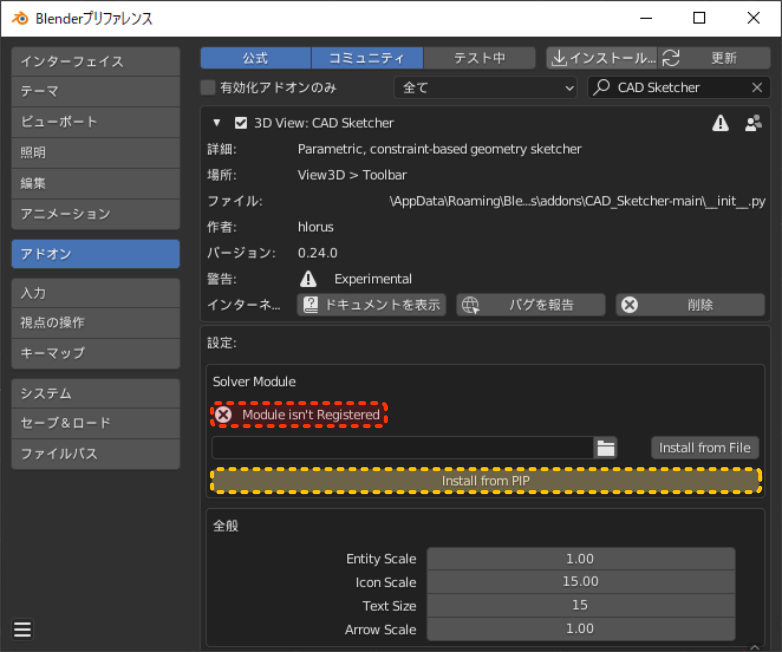Viewport: 782px width, 652px height.
Task: Open the 入力 preferences tab
Action: [95, 293]
